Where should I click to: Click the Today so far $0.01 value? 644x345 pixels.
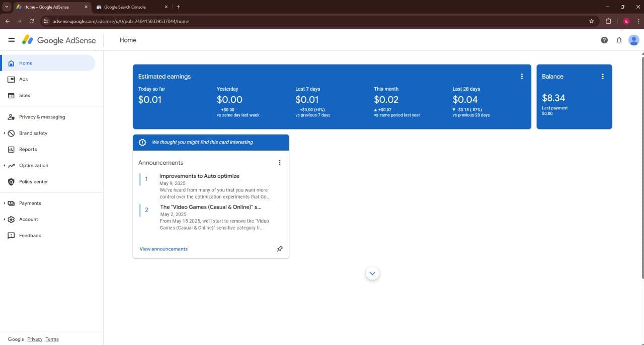point(150,100)
